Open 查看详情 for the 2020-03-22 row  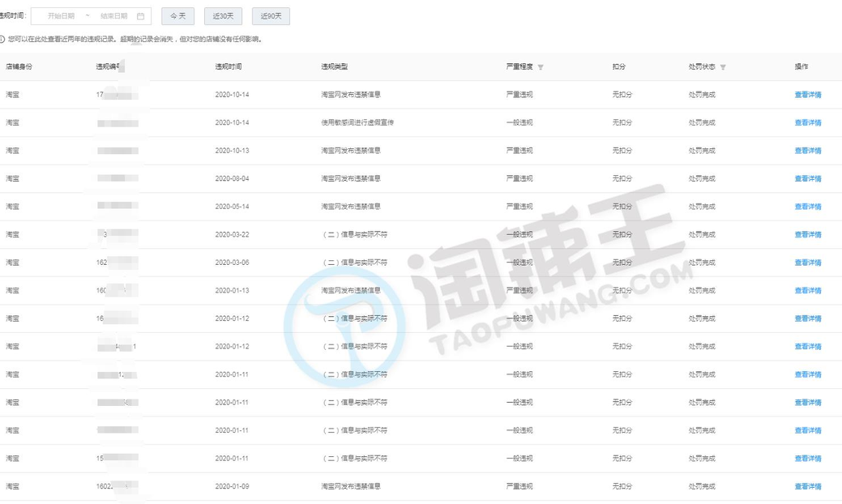(808, 234)
